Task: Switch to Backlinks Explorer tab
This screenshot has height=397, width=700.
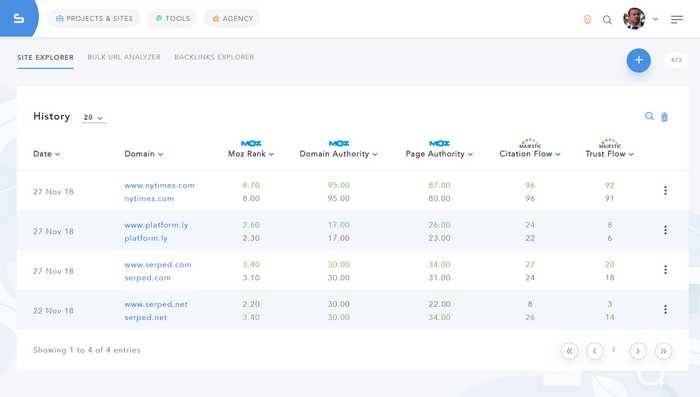Action: click(214, 57)
